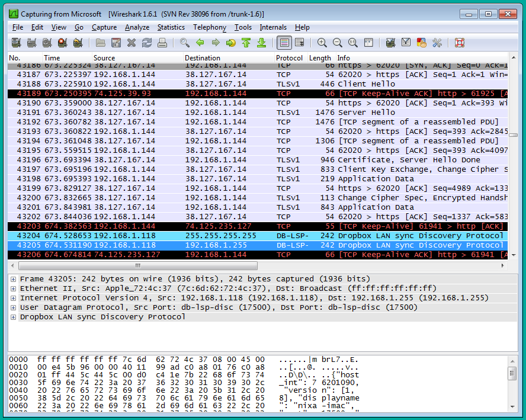Open coloring rules editor icon

pos(421,43)
